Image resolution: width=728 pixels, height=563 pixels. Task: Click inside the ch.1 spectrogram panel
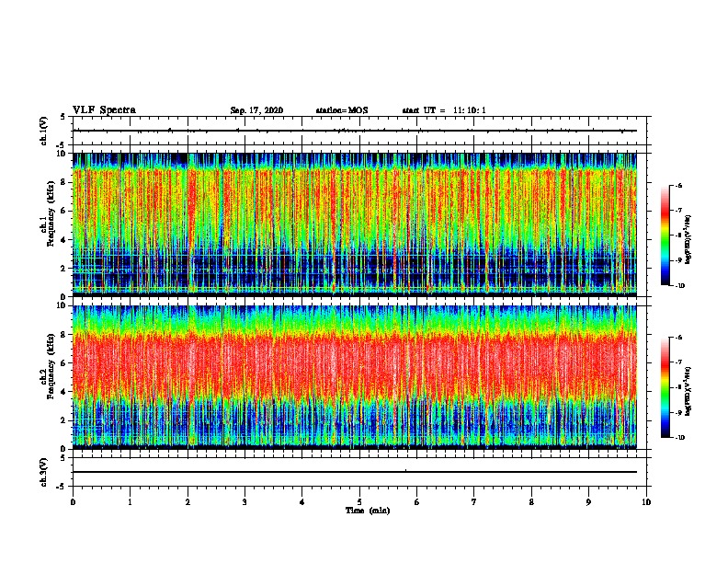[x=355, y=224]
